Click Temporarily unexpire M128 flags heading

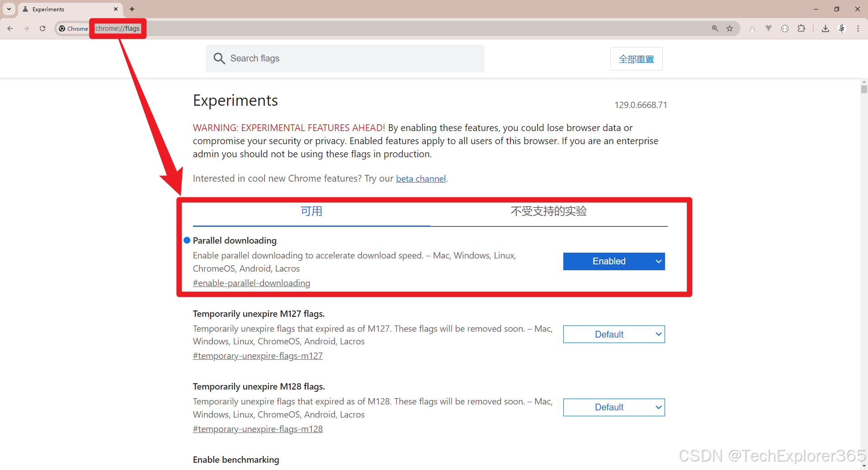pyautogui.click(x=259, y=386)
